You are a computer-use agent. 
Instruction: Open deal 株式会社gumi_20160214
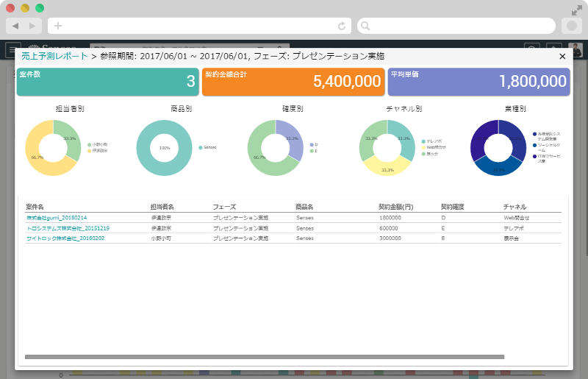click(x=56, y=218)
